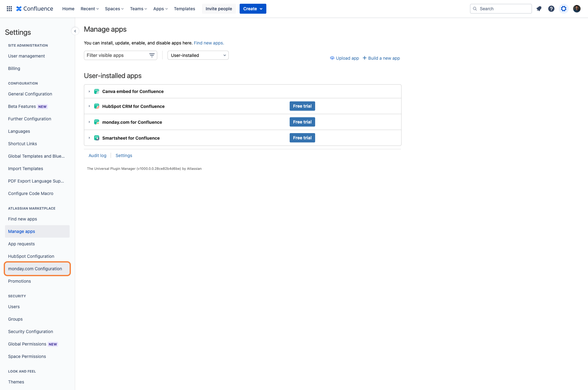The width and height of the screenshot is (588, 390).
Task: Expand the Canva embed for Confluence row
Action: click(89, 91)
